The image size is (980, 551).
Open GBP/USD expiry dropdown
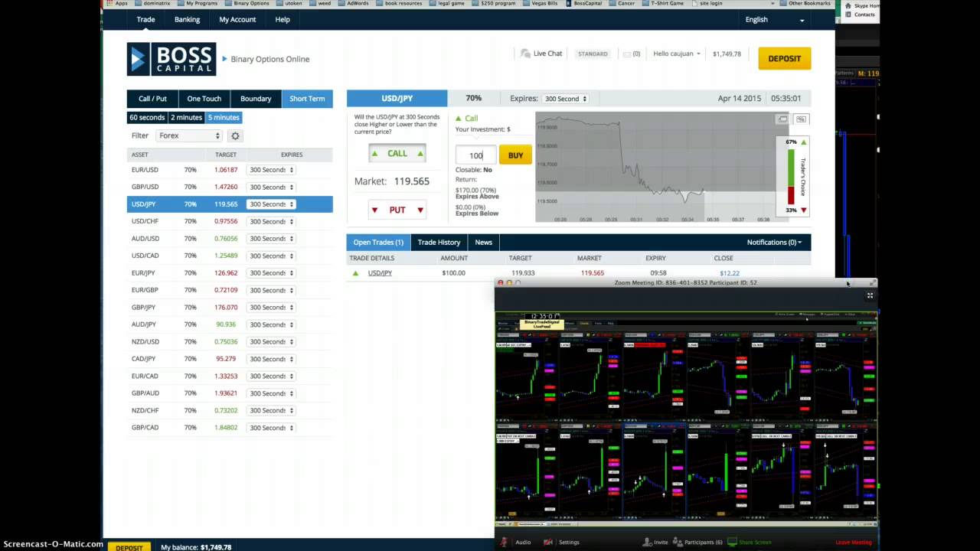click(270, 187)
